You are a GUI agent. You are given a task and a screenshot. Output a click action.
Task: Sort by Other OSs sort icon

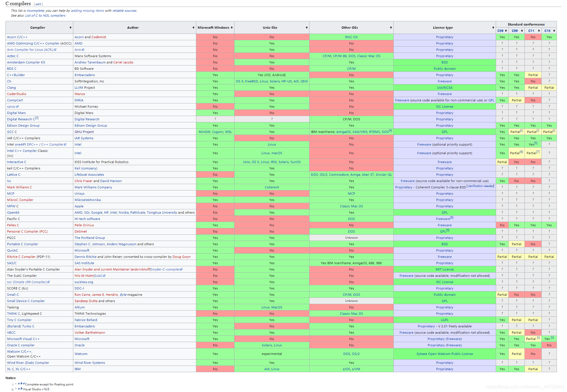(x=391, y=28)
